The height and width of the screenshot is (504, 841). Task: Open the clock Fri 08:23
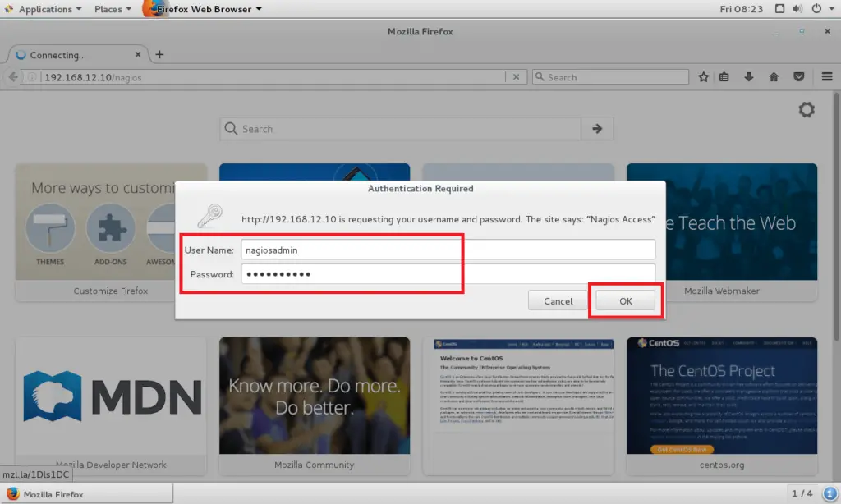coord(742,9)
